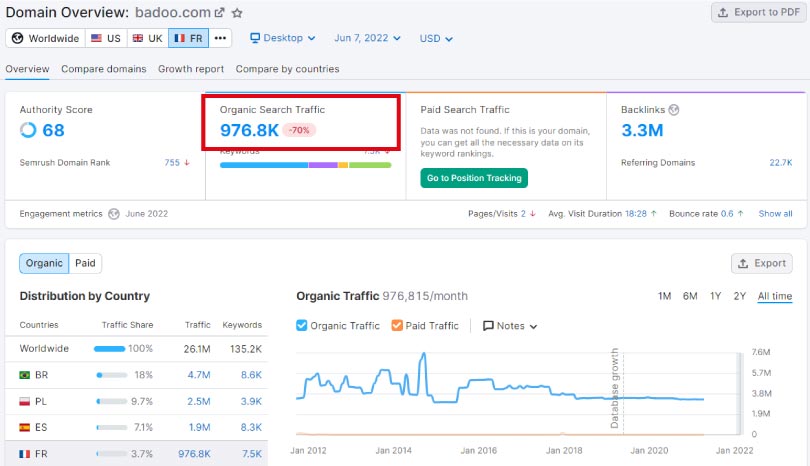Click Go to Position Tracking button
Viewport: 810px width, 466px height.
pos(474,178)
